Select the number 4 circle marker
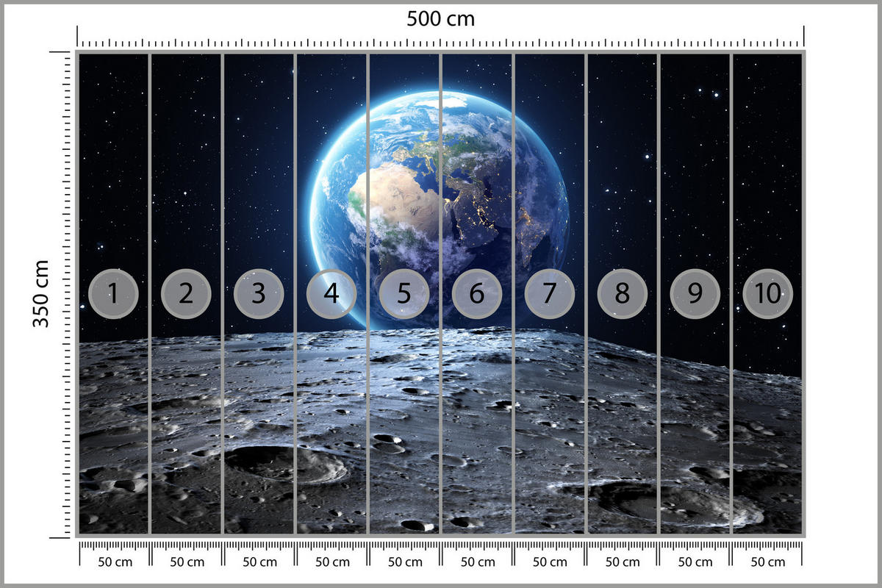882x588 pixels. point(331,294)
